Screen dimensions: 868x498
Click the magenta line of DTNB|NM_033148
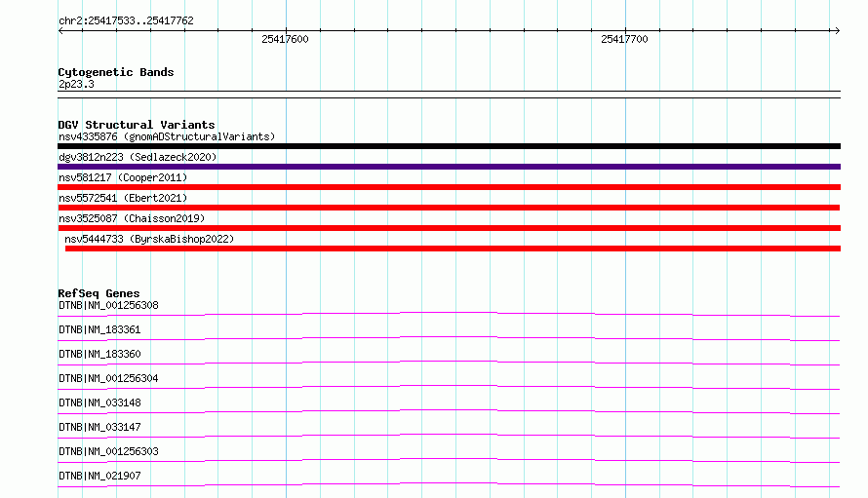pos(449,411)
